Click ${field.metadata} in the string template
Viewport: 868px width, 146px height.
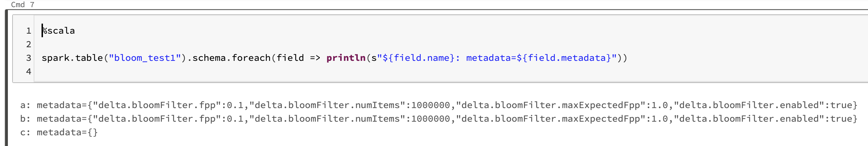(564, 58)
